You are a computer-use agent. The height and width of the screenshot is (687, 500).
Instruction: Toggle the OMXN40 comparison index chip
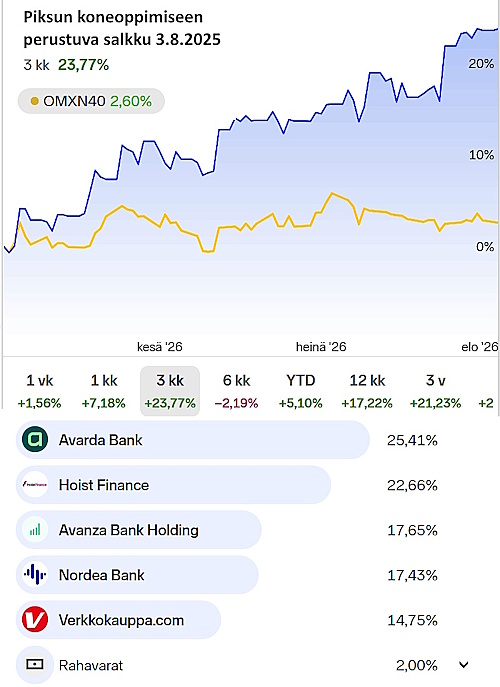click(91, 101)
